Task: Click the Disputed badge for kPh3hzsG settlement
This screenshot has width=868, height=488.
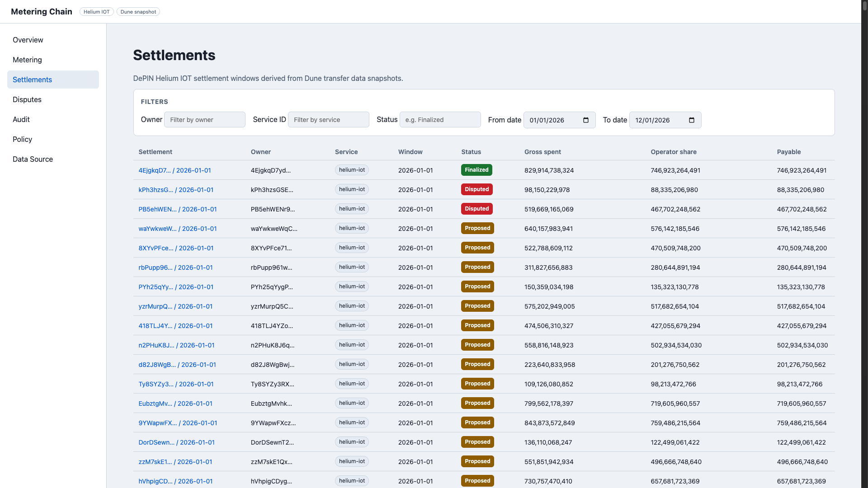Action: tap(476, 189)
